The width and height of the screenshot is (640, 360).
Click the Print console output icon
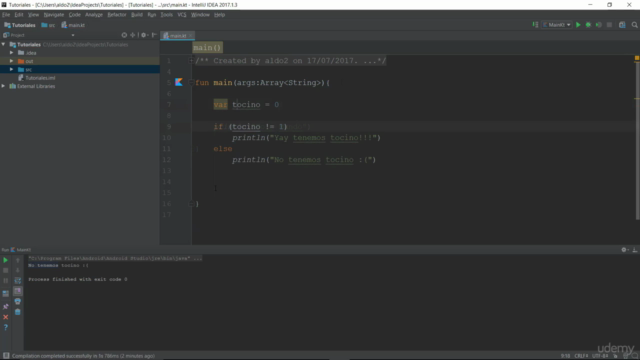tap(18, 302)
